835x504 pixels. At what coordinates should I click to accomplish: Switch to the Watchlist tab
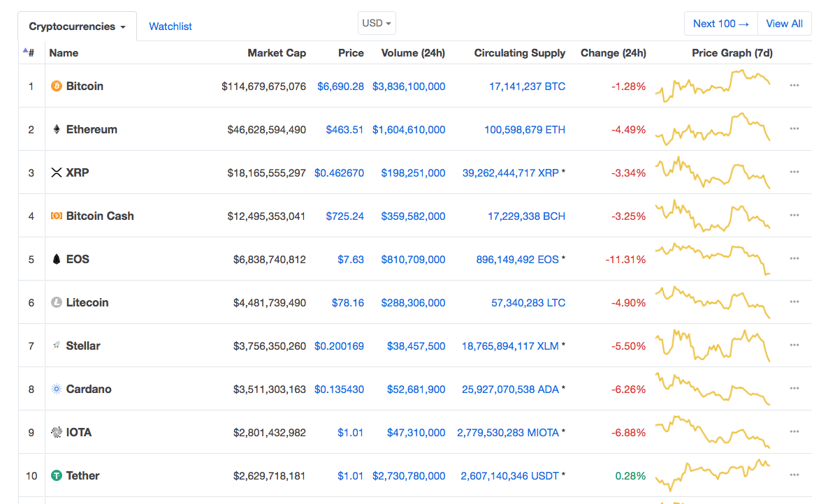click(170, 26)
